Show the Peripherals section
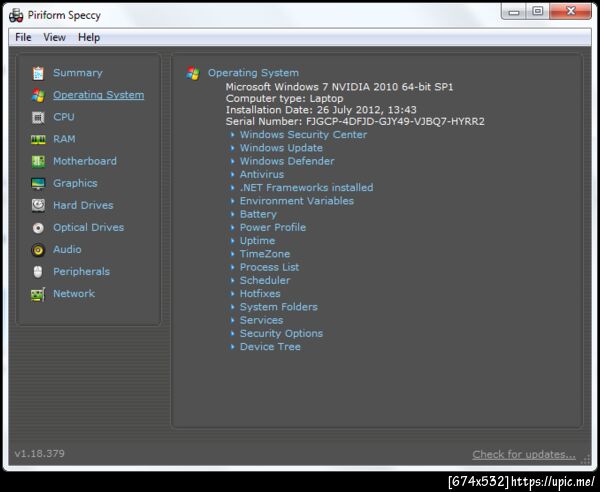Viewport: 600px width, 492px height. pyautogui.click(x=81, y=272)
